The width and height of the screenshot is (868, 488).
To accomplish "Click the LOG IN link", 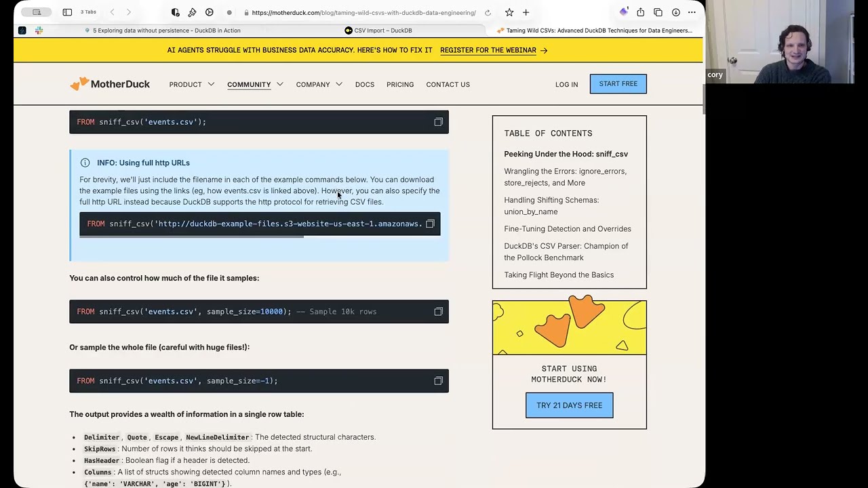I will click(566, 85).
